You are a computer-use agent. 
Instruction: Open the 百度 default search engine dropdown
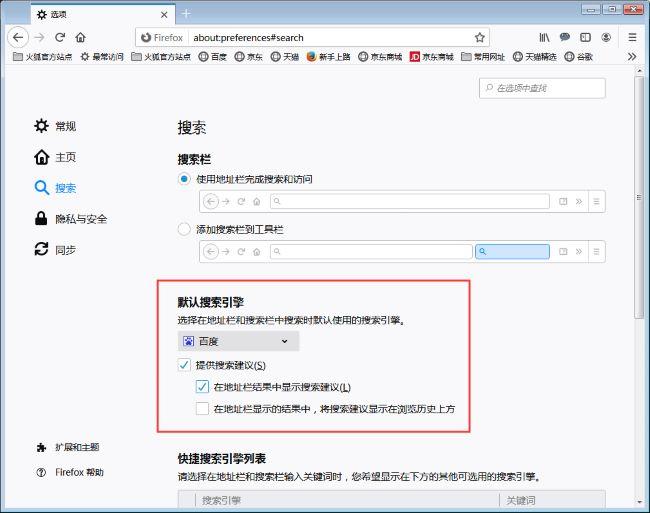(x=238, y=342)
